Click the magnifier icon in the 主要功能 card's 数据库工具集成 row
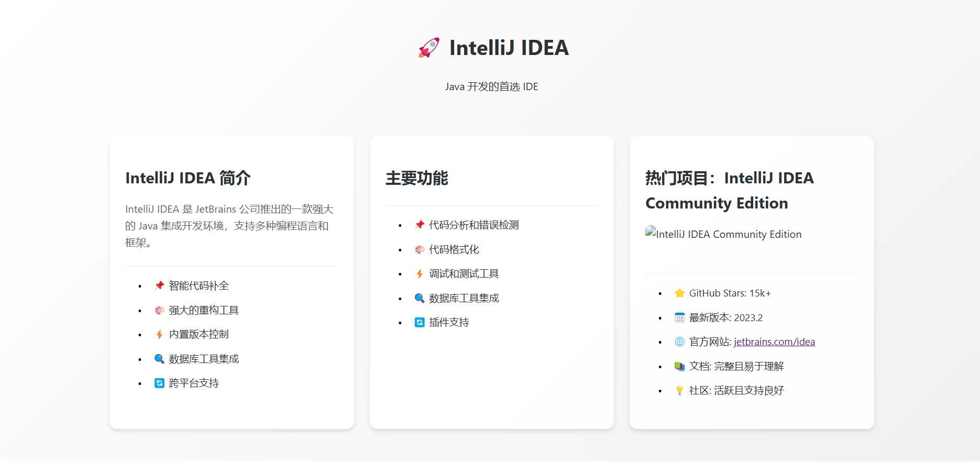 tap(420, 298)
